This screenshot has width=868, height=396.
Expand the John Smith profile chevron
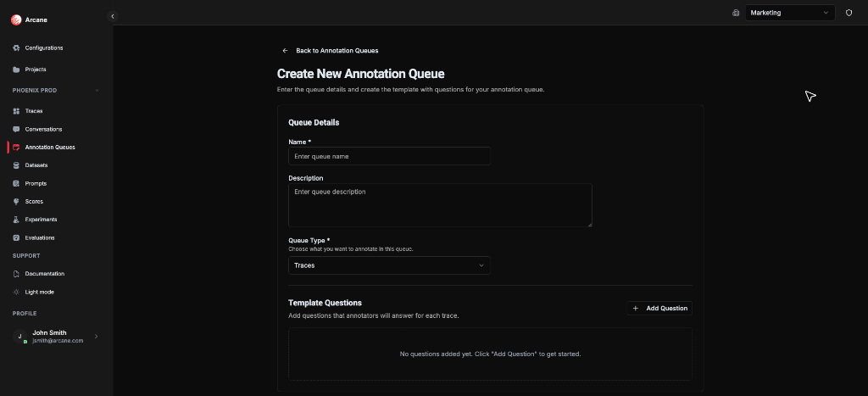(x=97, y=337)
